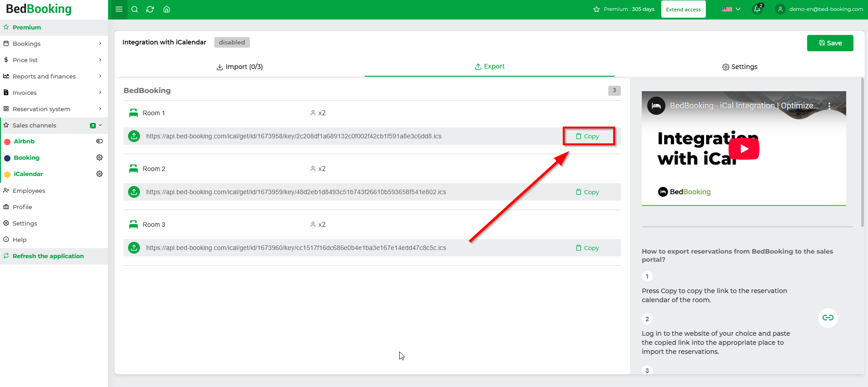Open Booking channel gear settings

[x=99, y=157]
